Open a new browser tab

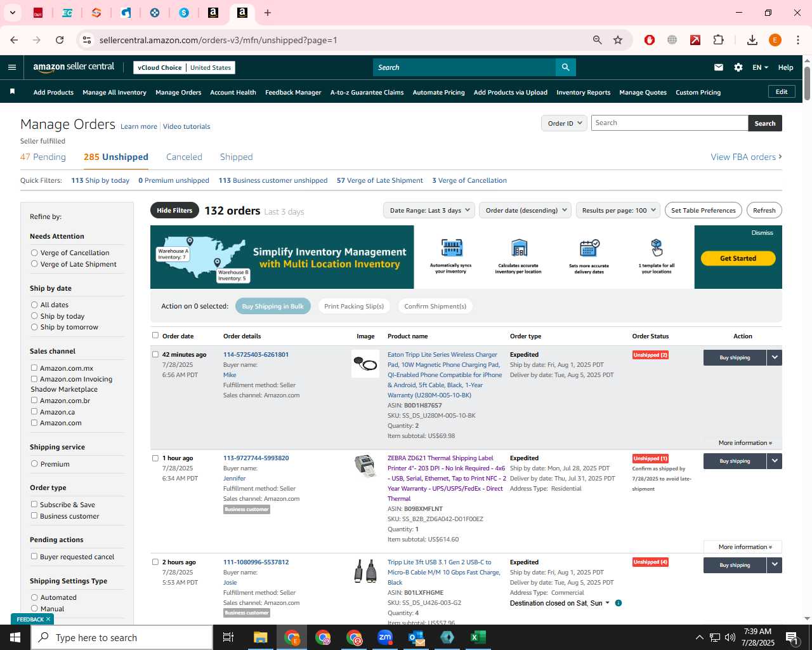pos(268,13)
